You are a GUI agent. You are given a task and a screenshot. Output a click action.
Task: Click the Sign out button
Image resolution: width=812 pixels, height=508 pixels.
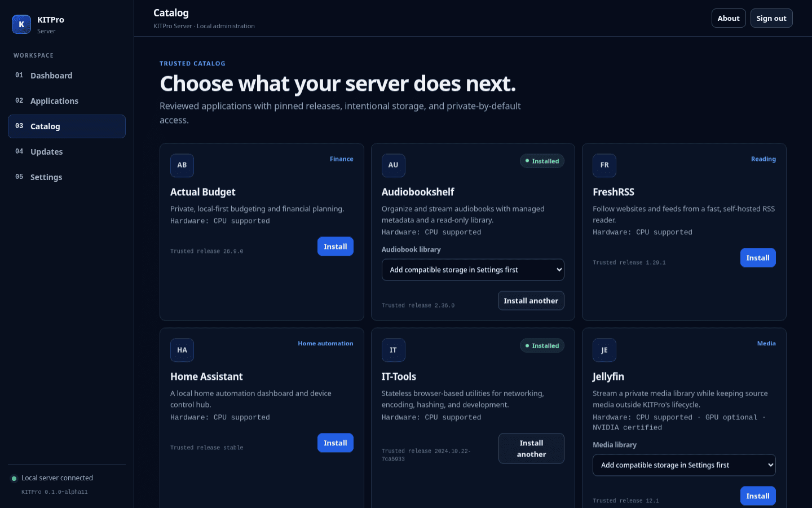pos(771,18)
